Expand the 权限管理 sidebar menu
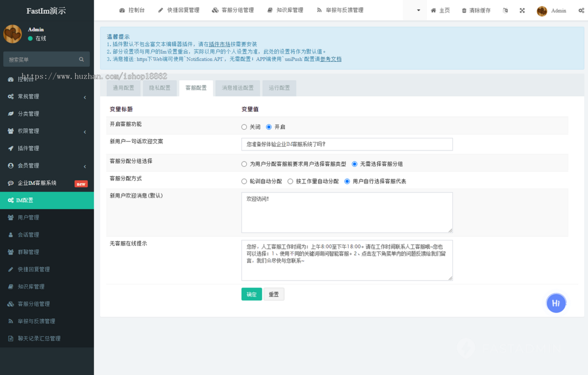The width and height of the screenshot is (588, 375). (x=28, y=131)
